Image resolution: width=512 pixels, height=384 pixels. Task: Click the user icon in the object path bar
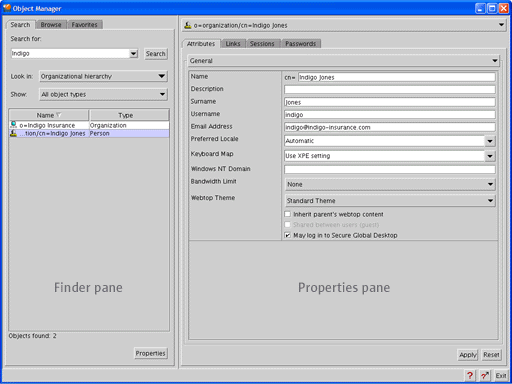coord(188,25)
